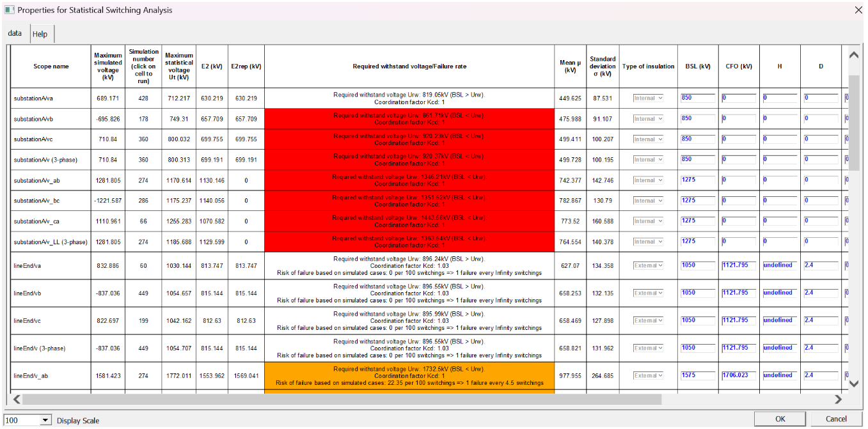868x429 pixels.
Task: Click the red withstand voltage cell showing 1443.68kV
Action: click(x=409, y=221)
